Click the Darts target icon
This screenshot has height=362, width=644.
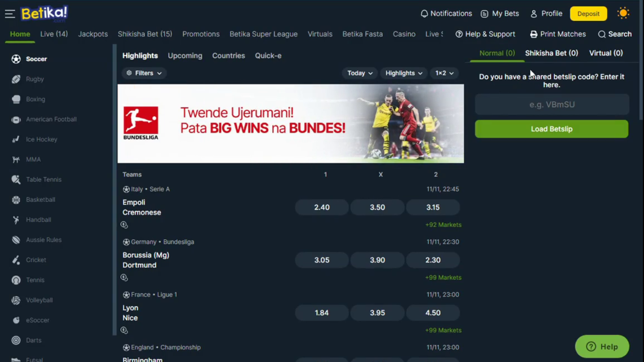pyautogui.click(x=16, y=341)
